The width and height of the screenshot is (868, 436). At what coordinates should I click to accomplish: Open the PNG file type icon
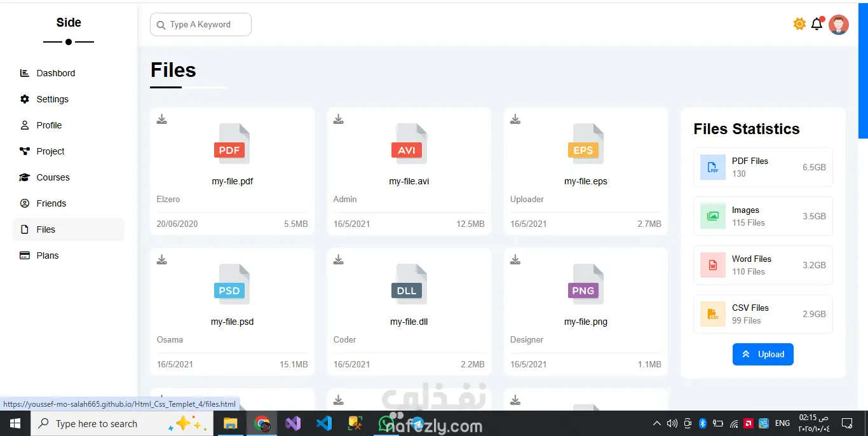(585, 284)
